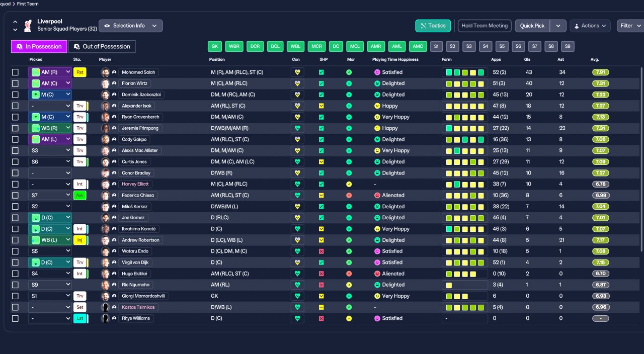
Task: Select the checkbox for Cody Gakpo
Action: click(15, 139)
